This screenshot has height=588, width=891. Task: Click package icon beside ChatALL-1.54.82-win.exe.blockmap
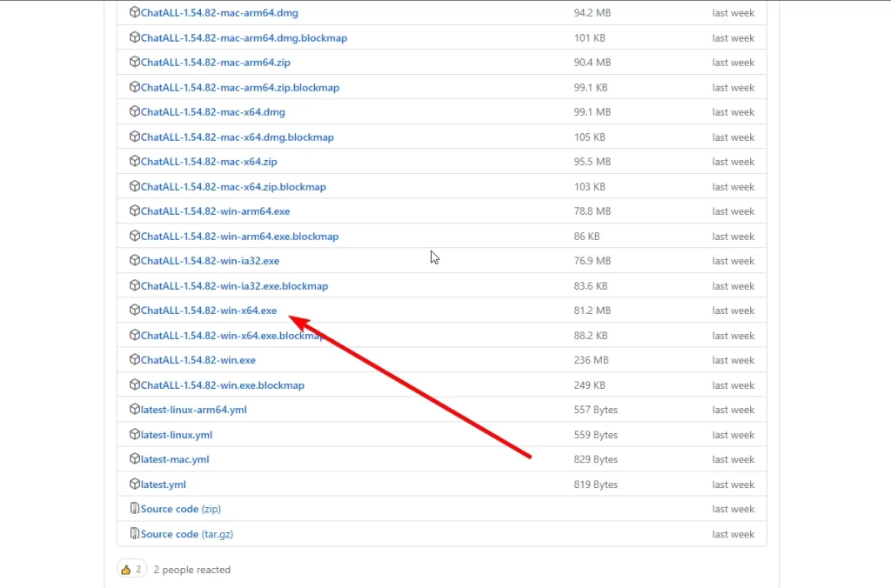(135, 384)
